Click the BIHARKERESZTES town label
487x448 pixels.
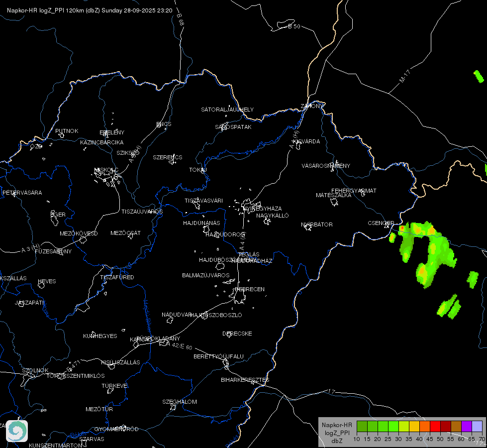(245, 380)
